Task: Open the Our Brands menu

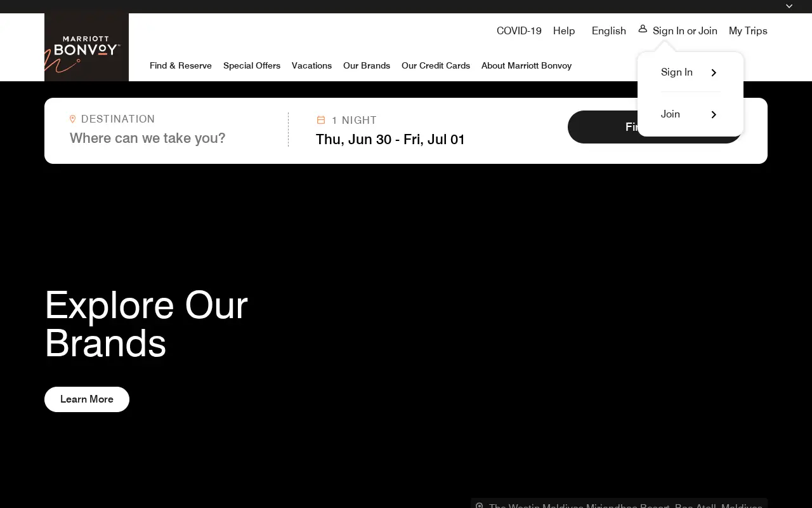Action: coord(367,65)
